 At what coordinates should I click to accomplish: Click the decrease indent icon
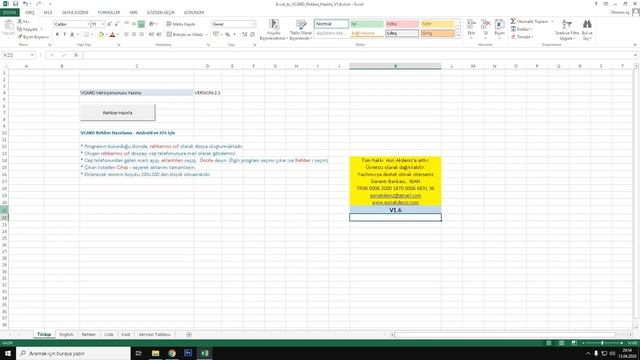pos(151,34)
